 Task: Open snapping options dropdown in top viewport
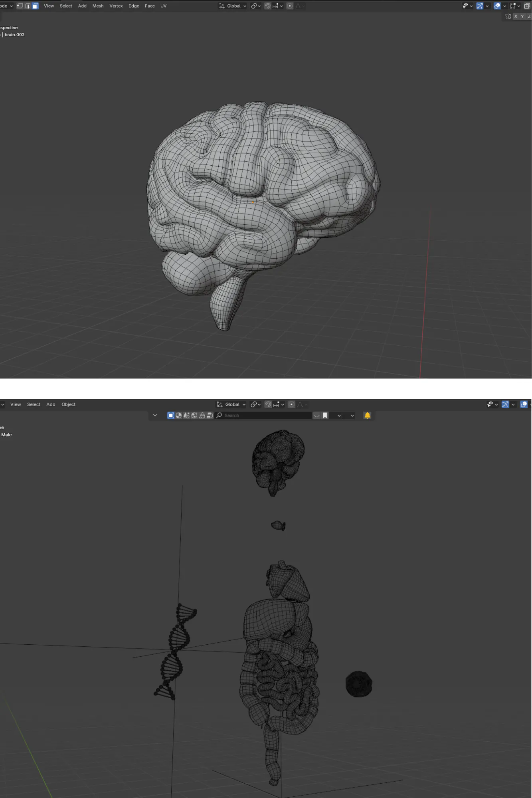[278, 6]
